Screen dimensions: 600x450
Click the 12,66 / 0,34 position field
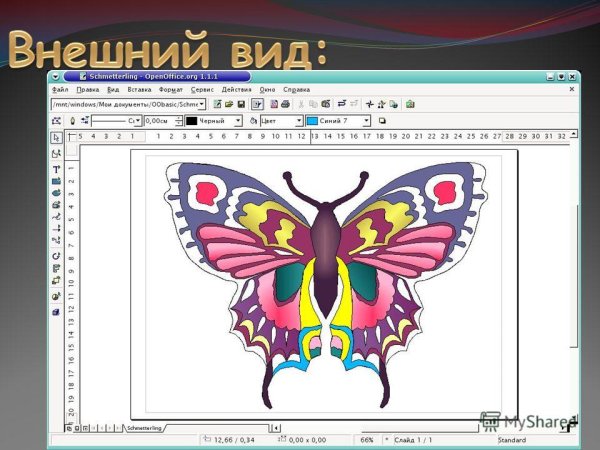point(234,440)
